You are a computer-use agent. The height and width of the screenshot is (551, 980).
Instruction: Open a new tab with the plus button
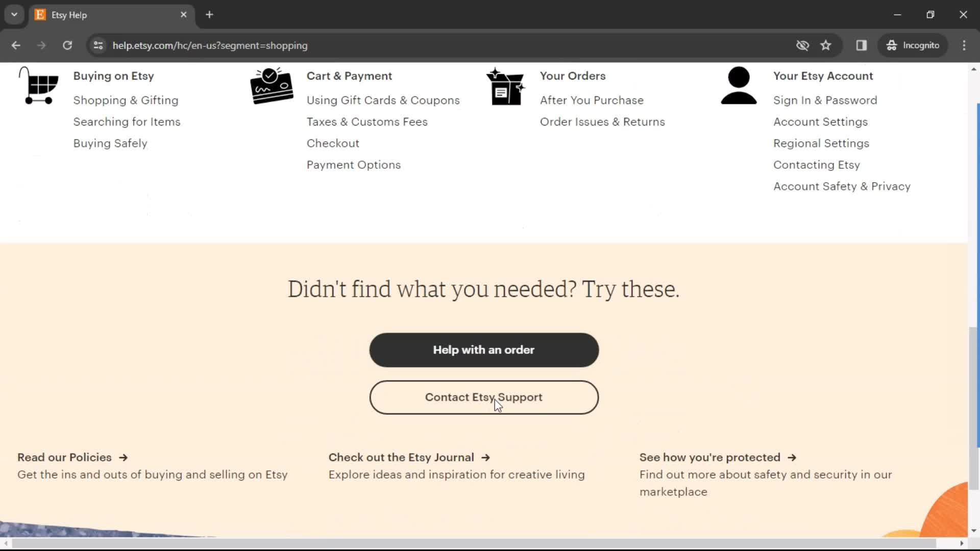[x=209, y=15]
